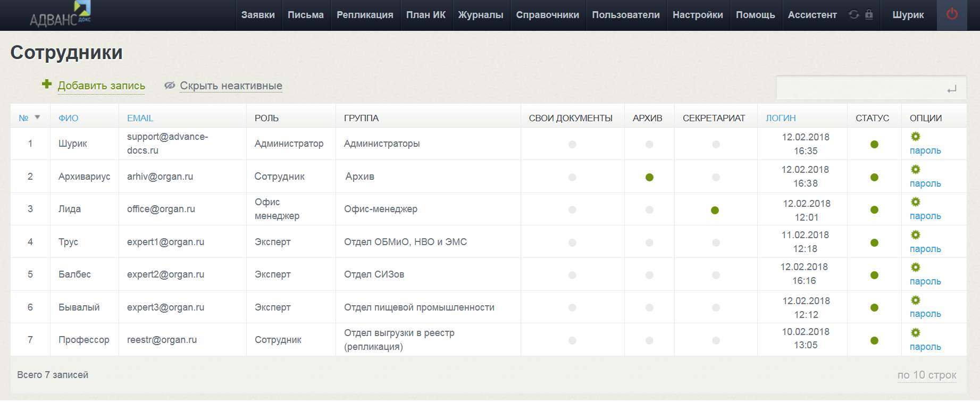Open the 'по 10 строк' rows-per-page selector

(926, 375)
